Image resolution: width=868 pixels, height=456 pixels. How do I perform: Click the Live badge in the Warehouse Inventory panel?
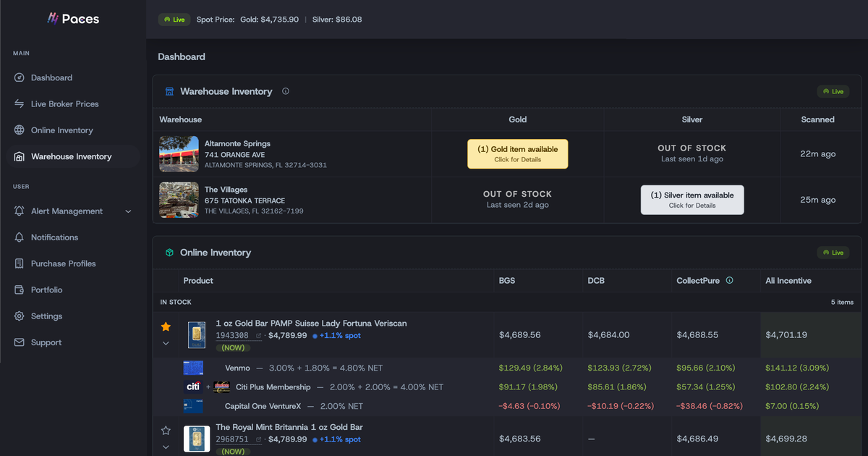[x=833, y=92]
